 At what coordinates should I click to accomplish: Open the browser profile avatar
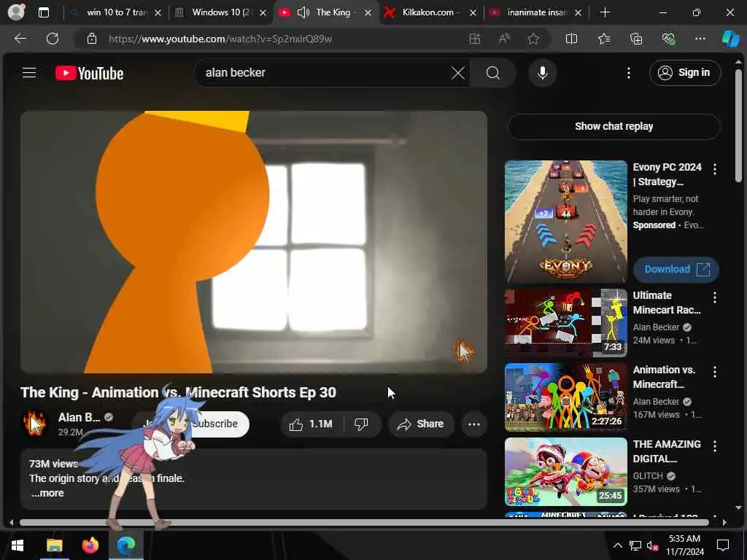16,12
